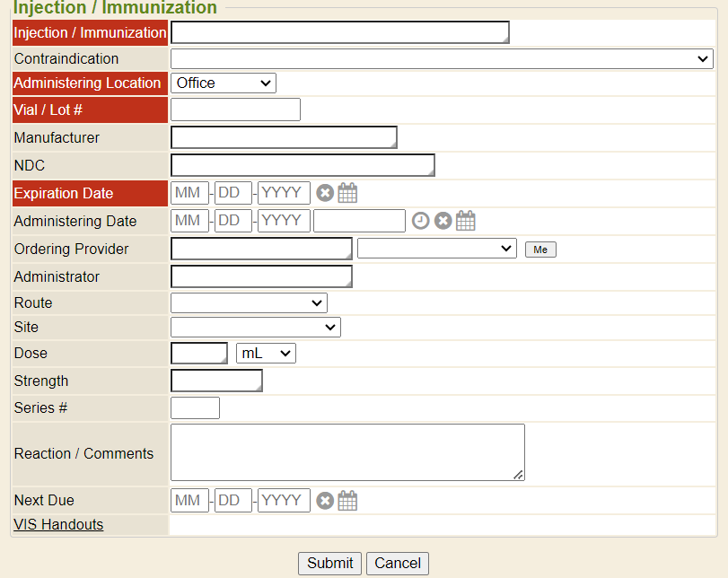The height and width of the screenshot is (578, 728).
Task: Change the Dose unit from mL
Action: point(266,354)
